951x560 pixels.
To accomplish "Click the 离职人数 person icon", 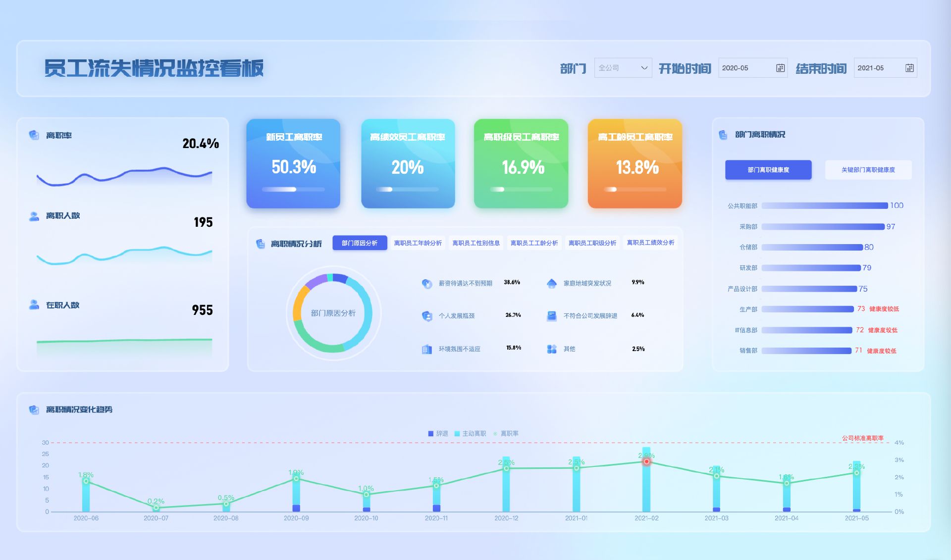I will pyautogui.click(x=34, y=216).
